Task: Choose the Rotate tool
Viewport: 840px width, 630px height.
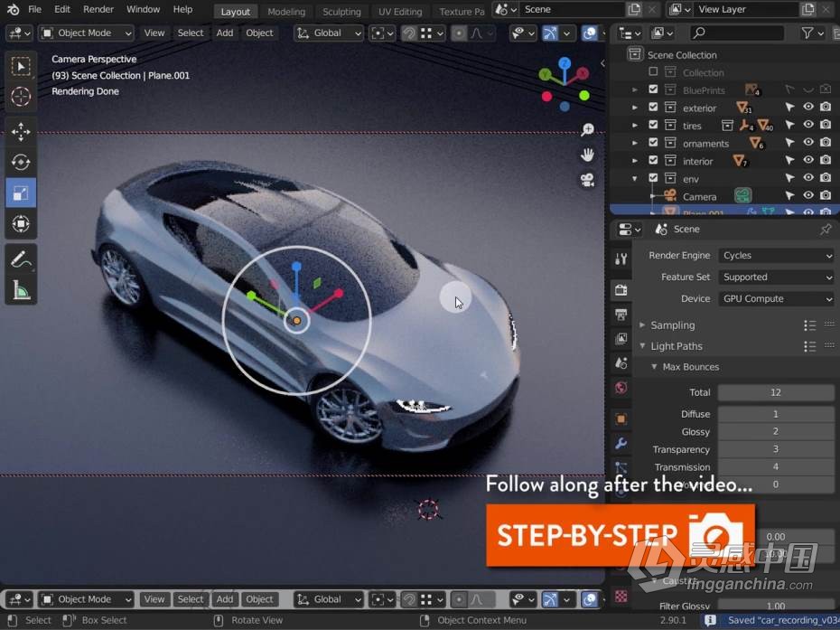Action: [21, 162]
